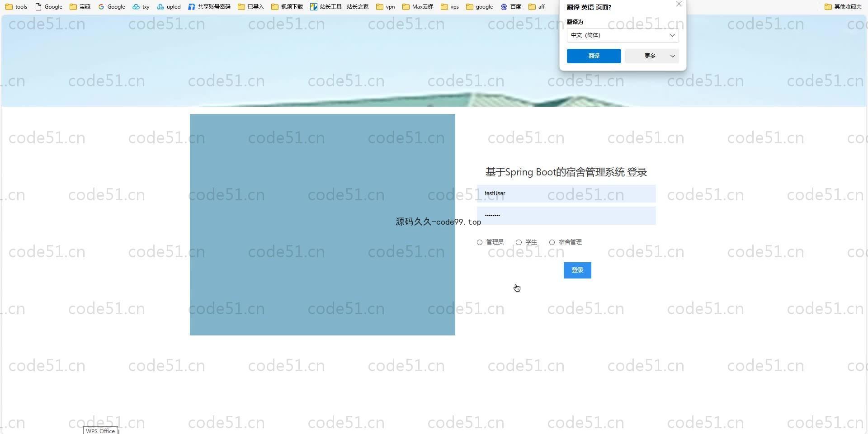Click the blue-gray login banner image
This screenshot has width=868, height=434.
tap(322, 225)
